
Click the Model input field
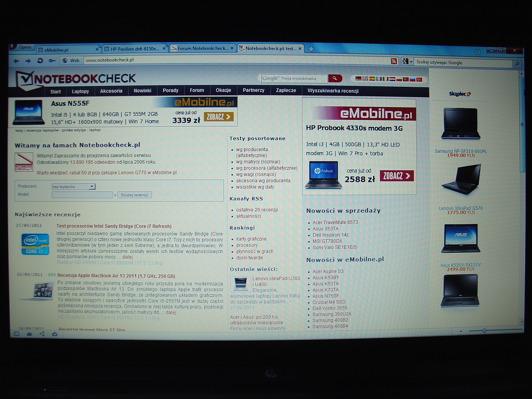coord(82,195)
